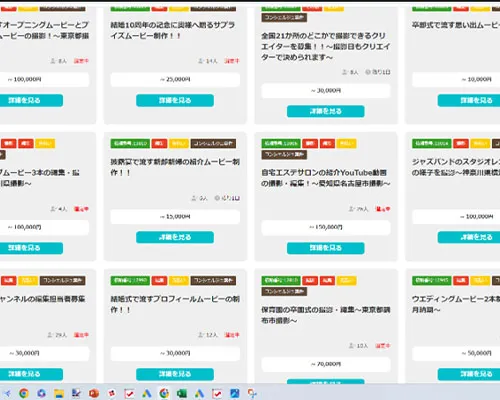Viewport: 500px width, 400px height.
Task: Click green job number tag on 結婚式プロフィールムービー card
Action: (x=130, y=281)
